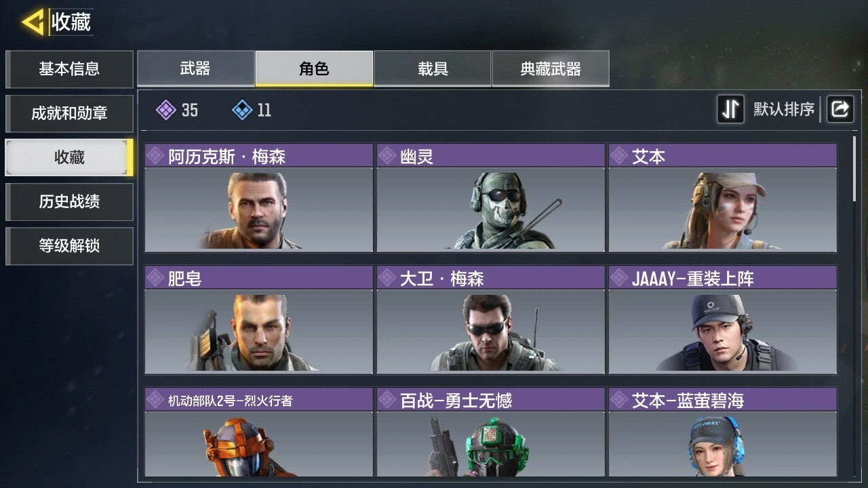Click the share export icon
Screen dimensions: 868x488
point(840,109)
